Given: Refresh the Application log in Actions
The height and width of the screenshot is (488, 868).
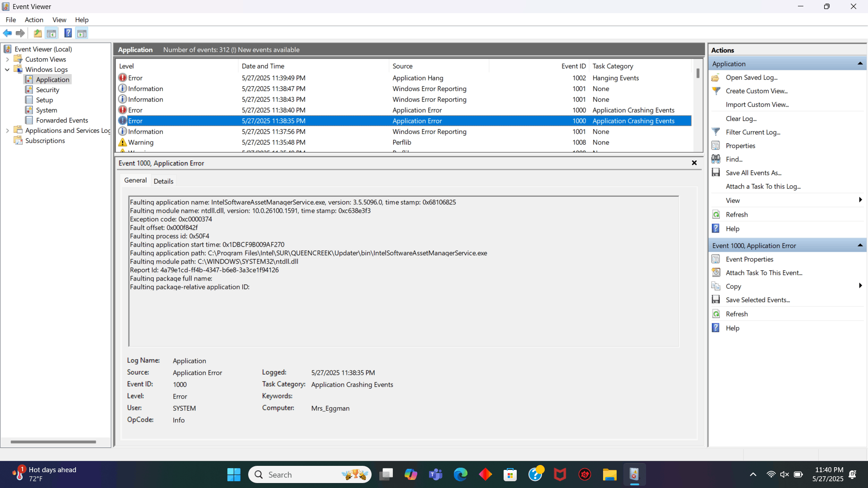Looking at the screenshot, I should pyautogui.click(x=736, y=214).
